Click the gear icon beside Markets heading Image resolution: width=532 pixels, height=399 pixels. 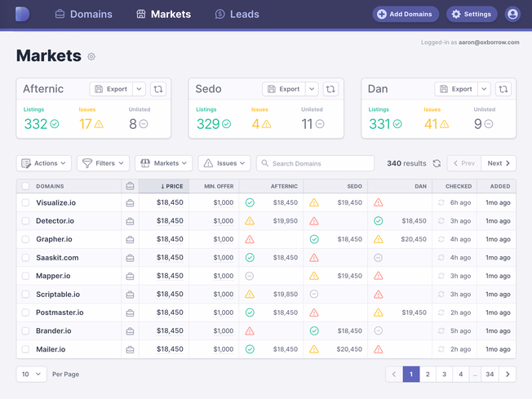point(91,56)
